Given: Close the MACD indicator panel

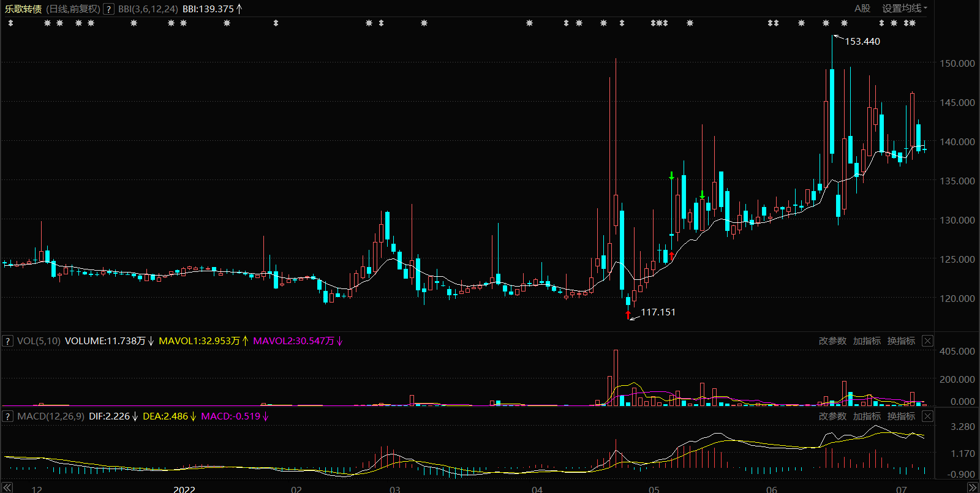Looking at the screenshot, I should [x=928, y=416].
